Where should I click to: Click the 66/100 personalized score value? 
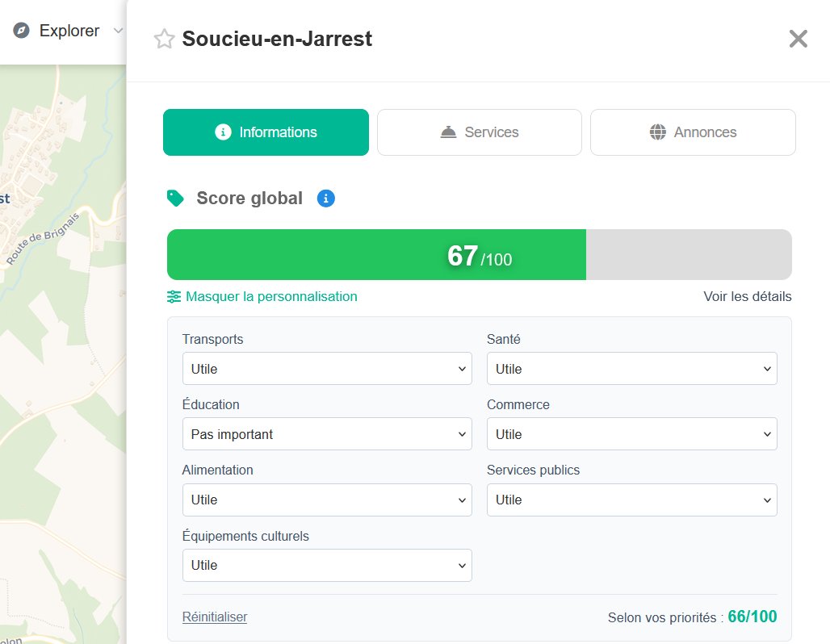pos(752,617)
